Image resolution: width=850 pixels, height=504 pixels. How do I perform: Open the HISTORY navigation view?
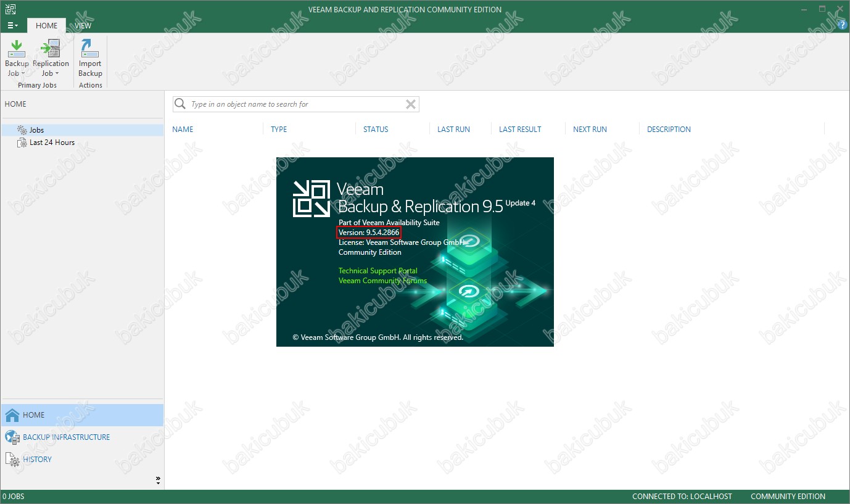tap(82, 460)
